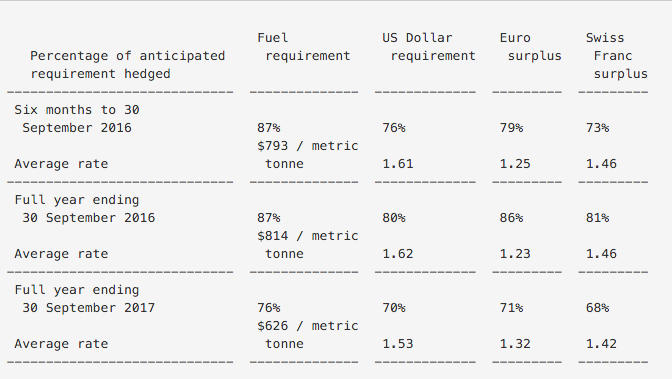Click the 'Six months to 30 September 2016' row label
The image size is (672, 379).
pyautogui.click(x=77, y=119)
